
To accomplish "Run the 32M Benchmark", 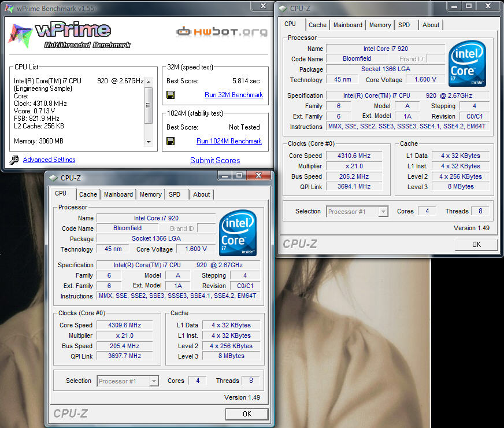I will (234, 95).
